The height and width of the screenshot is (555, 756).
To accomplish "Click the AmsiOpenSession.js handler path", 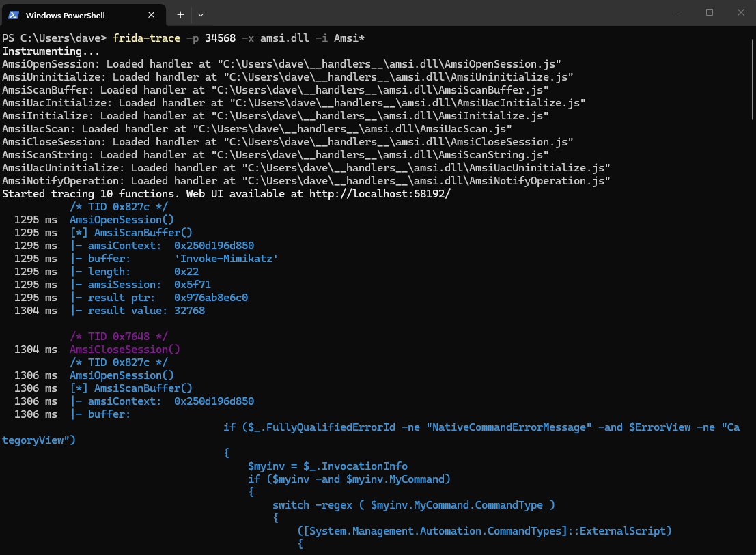I will pos(389,64).
